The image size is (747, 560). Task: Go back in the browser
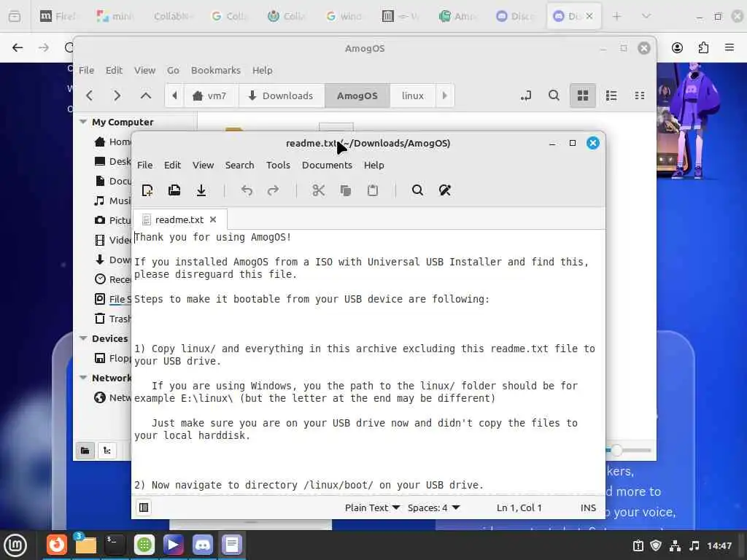(x=18, y=47)
